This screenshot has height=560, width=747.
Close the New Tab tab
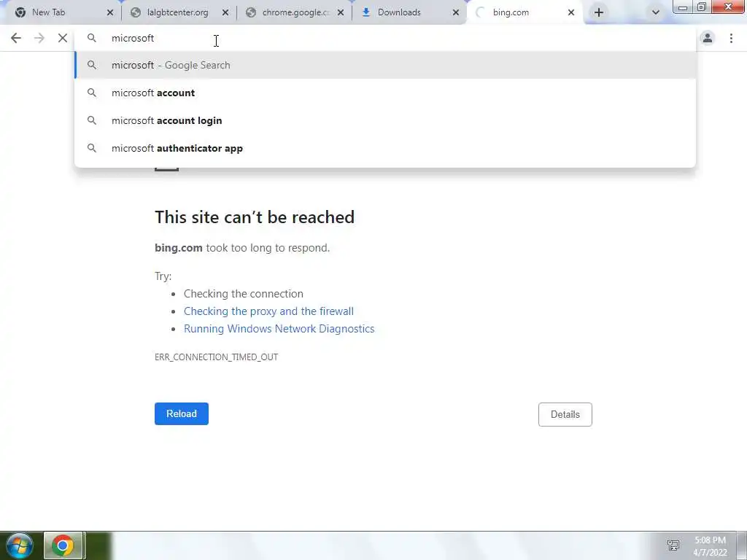(x=110, y=12)
